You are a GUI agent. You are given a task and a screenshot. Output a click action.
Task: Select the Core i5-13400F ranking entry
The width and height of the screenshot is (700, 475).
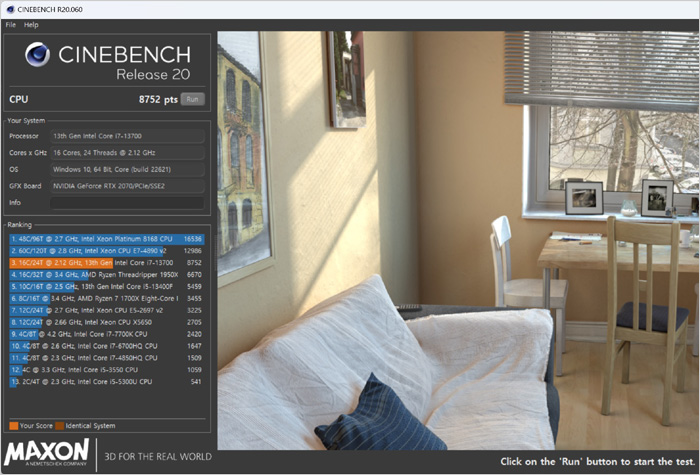107,287
